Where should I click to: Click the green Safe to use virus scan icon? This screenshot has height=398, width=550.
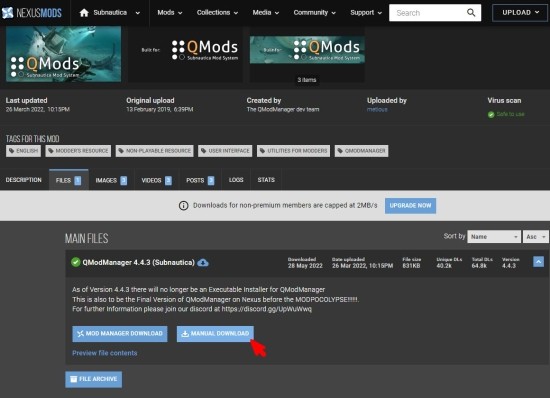click(x=491, y=114)
